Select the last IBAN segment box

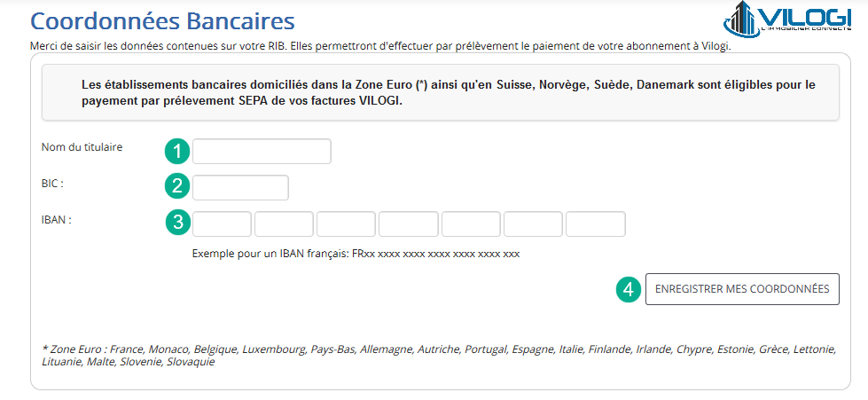pos(596,224)
